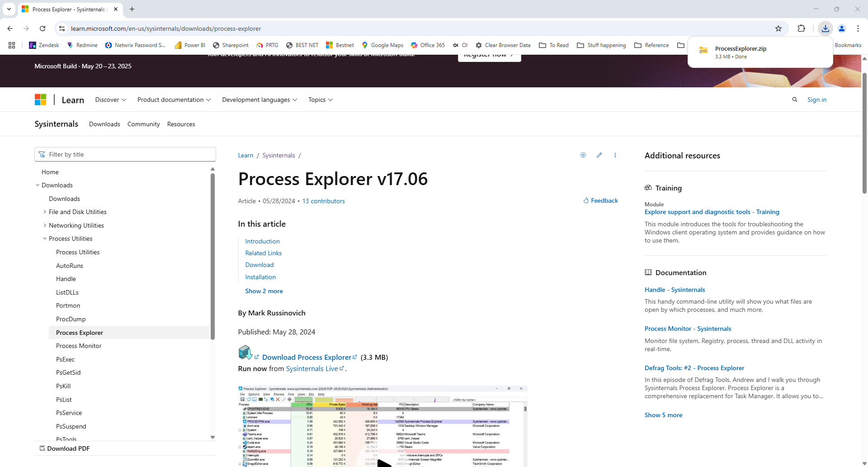Expand the File and Disk Utilities section
The height and width of the screenshot is (467, 868).
point(45,212)
